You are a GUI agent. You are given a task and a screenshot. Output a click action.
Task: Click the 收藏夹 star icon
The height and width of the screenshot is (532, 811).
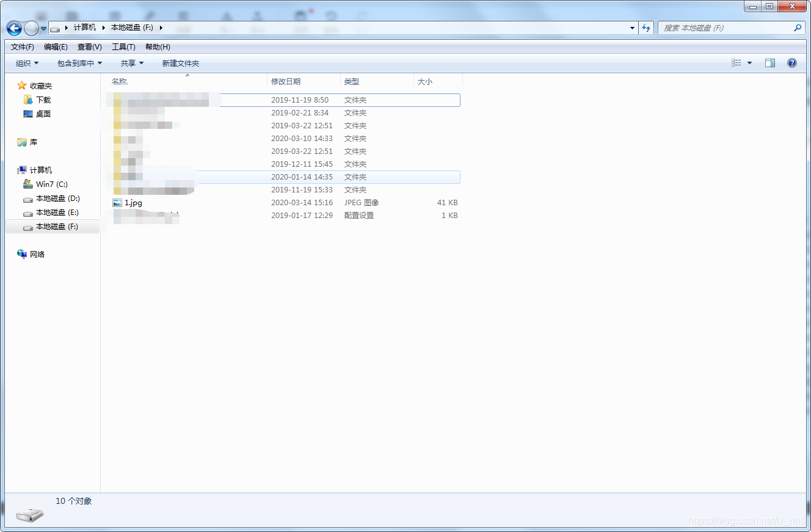pyautogui.click(x=22, y=86)
